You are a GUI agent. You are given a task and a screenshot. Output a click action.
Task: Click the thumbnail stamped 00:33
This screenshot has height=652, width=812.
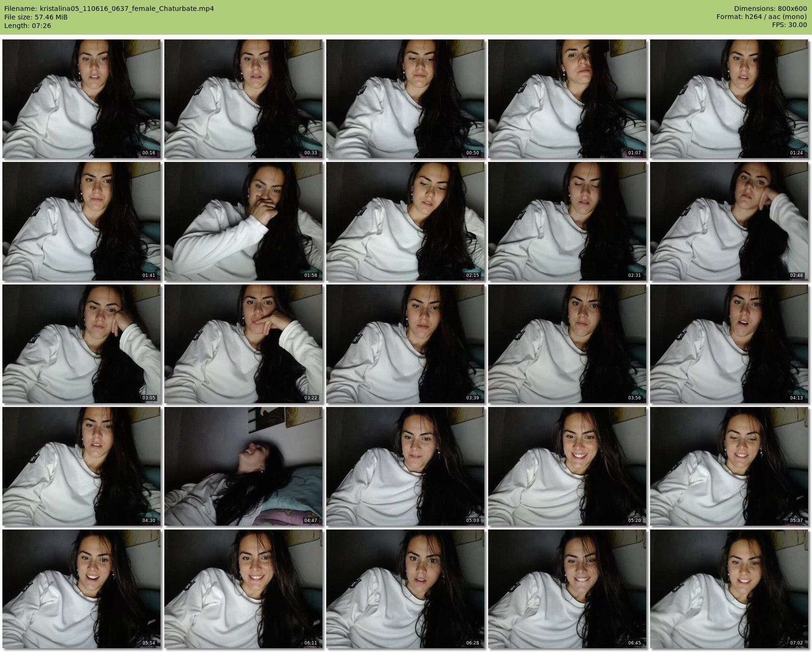[244, 98]
